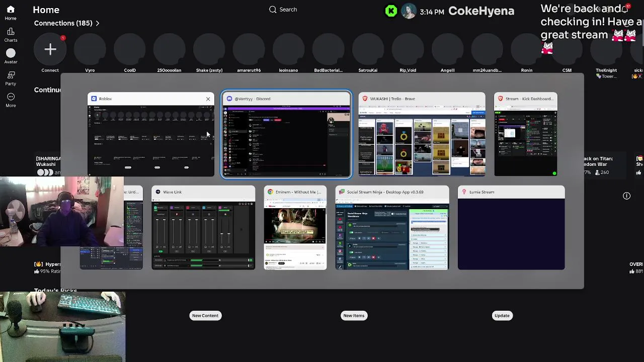This screenshot has width=644, height=362.
Task: Switch to the Wave Link window
Action: click(x=203, y=228)
